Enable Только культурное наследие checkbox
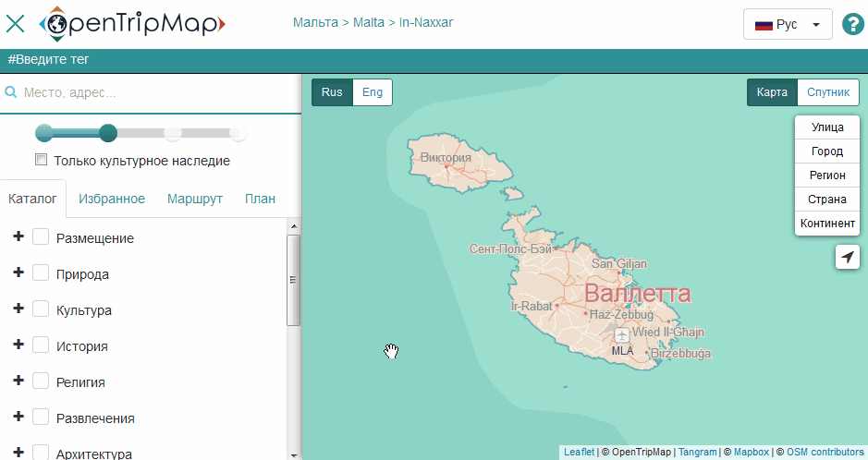Viewport: 868px width, 460px height. (x=41, y=160)
